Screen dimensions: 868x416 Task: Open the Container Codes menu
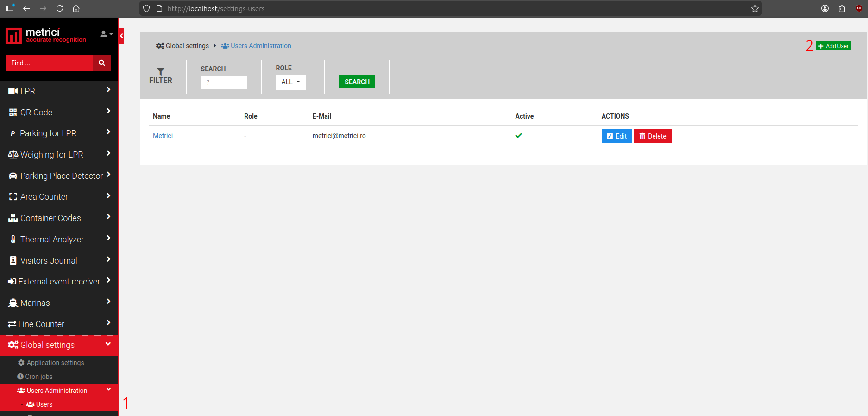pos(59,218)
